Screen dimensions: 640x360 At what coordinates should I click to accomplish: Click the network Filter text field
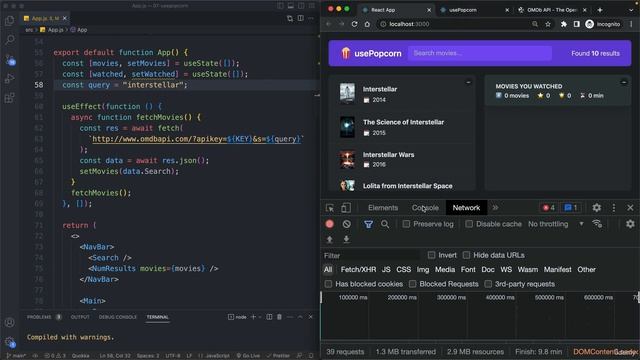pos(371,256)
